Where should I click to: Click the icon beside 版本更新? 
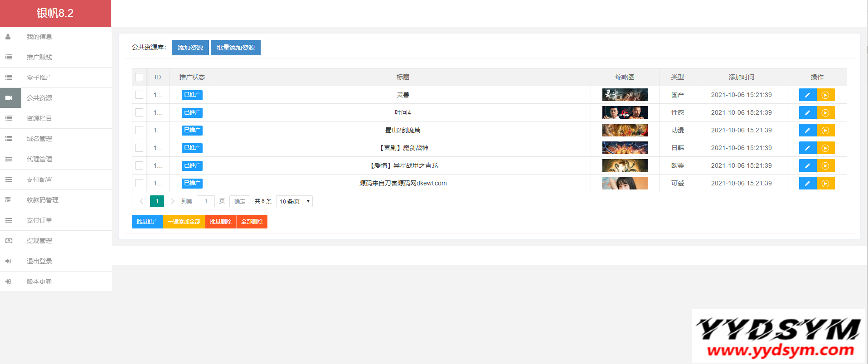coord(8,281)
